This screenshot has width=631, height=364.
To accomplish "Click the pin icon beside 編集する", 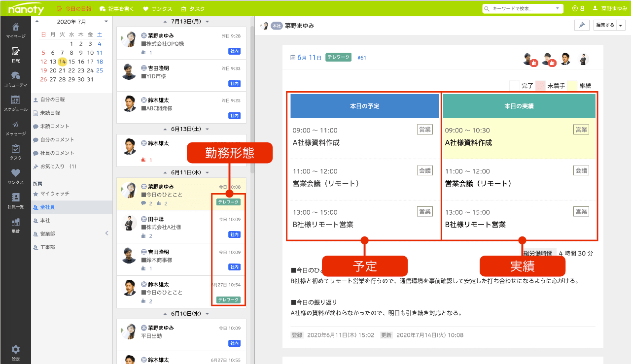I will click(582, 26).
